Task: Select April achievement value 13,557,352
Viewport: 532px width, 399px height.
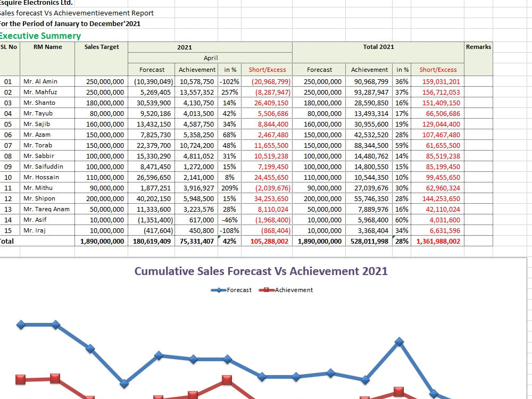Action: [196, 92]
